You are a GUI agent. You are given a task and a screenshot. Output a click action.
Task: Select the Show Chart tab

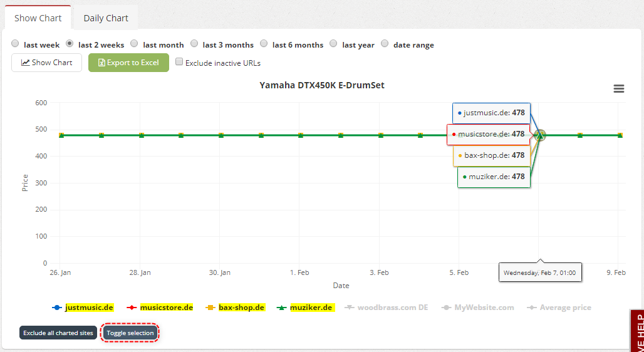click(x=38, y=18)
